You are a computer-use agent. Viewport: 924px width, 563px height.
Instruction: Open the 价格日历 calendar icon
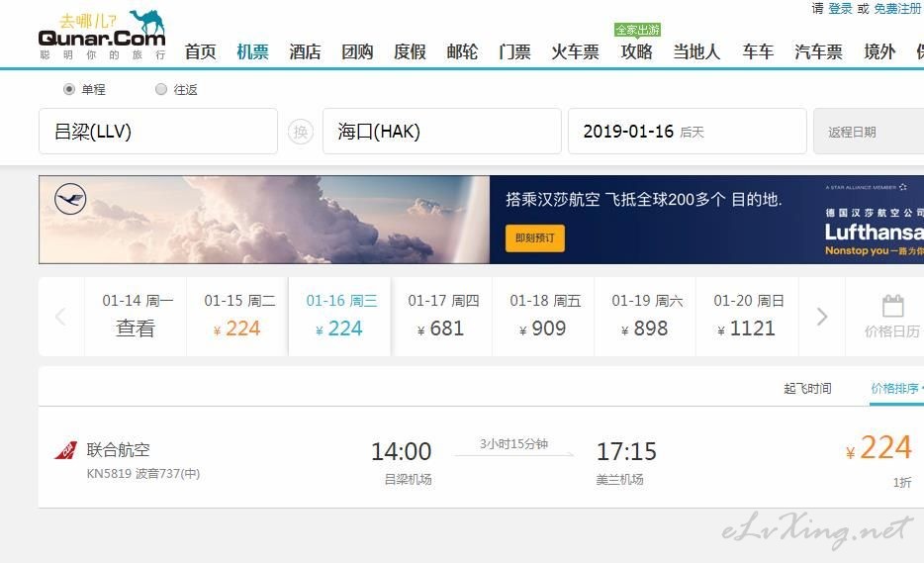[x=892, y=306]
